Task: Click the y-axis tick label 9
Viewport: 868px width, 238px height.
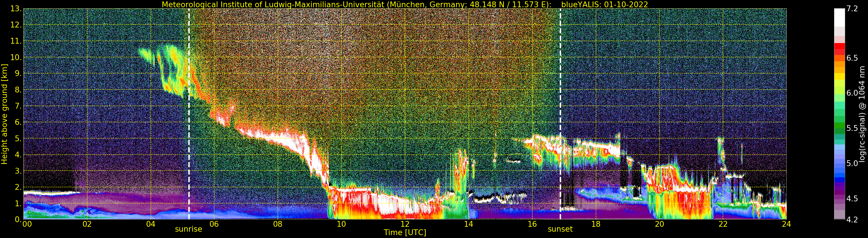Action: click(18, 73)
